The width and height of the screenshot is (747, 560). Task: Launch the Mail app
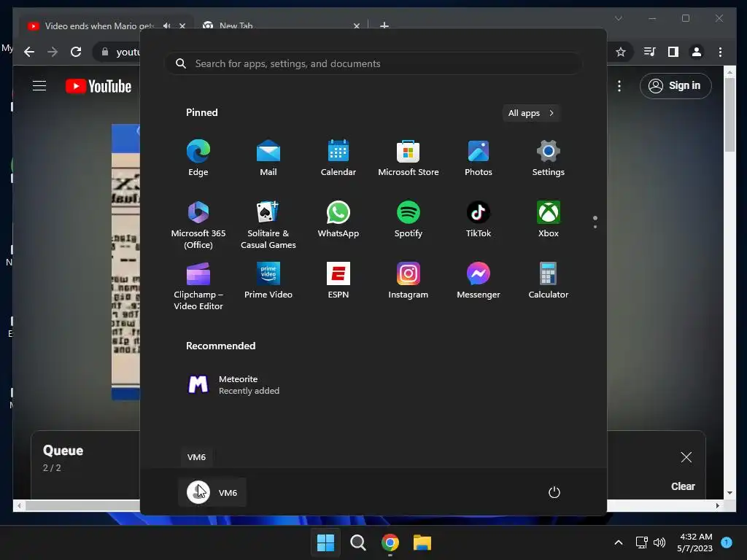pos(268,157)
